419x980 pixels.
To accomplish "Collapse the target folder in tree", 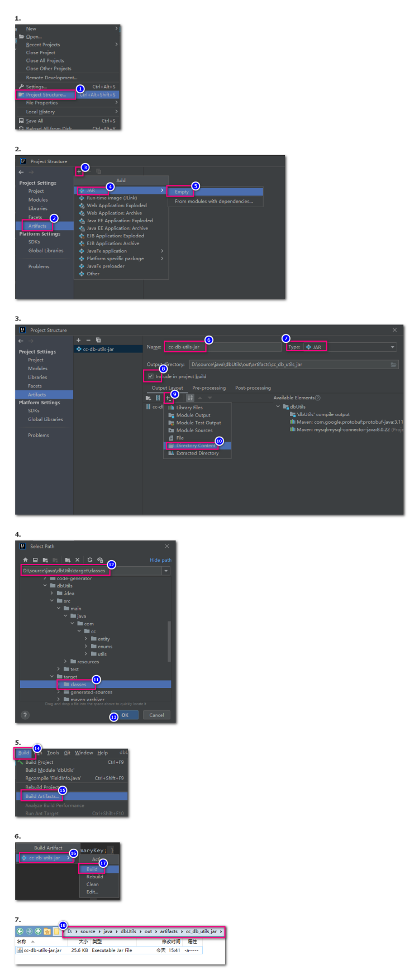I will (x=52, y=677).
